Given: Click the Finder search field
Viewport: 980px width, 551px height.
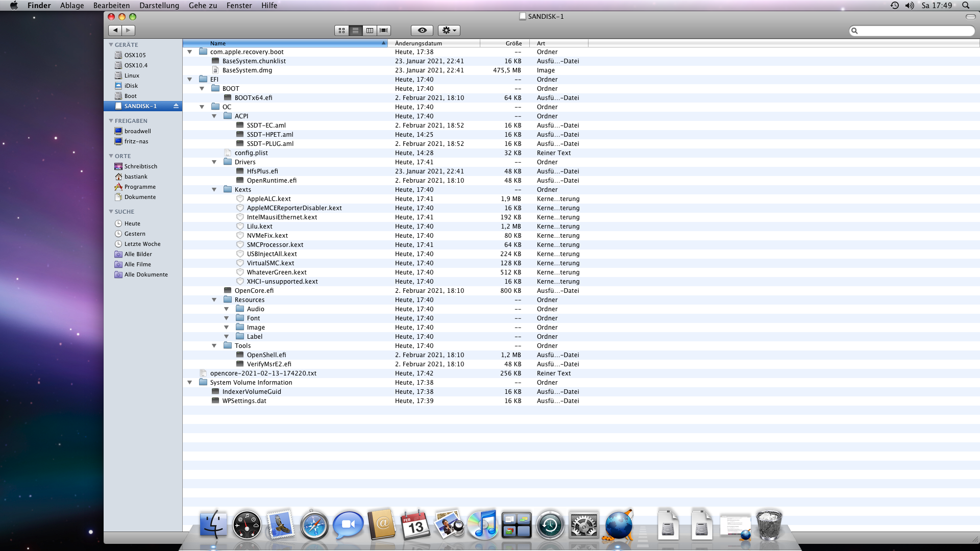Looking at the screenshot, I should (914, 31).
